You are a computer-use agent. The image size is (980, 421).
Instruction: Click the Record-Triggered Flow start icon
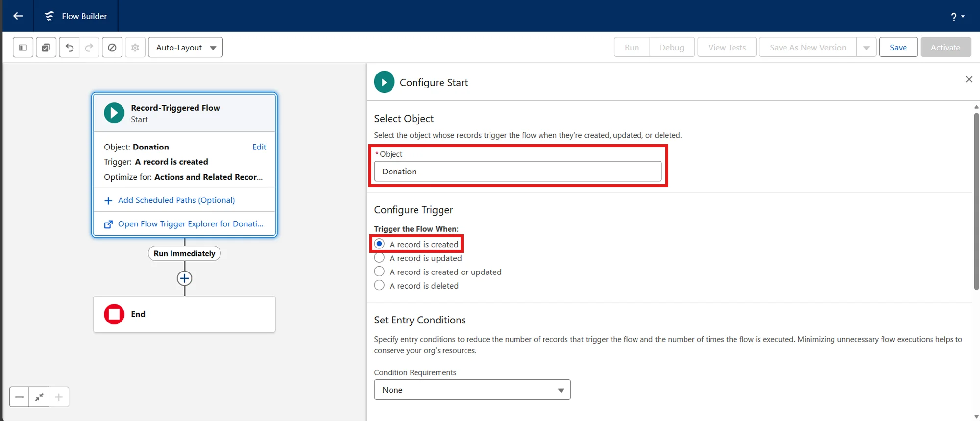(x=114, y=113)
